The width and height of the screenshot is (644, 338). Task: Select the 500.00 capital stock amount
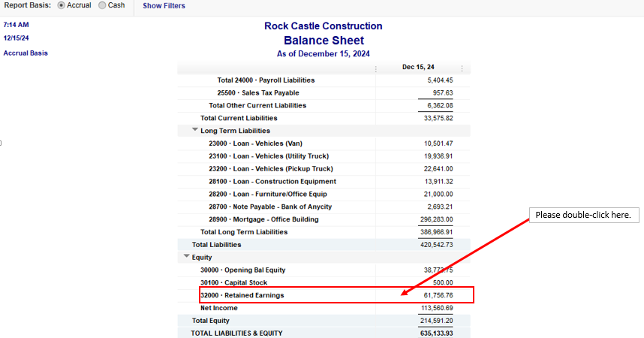coord(443,283)
